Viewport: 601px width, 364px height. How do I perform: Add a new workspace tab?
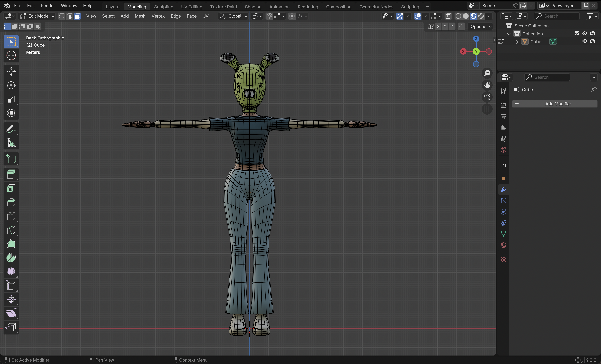click(427, 7)
